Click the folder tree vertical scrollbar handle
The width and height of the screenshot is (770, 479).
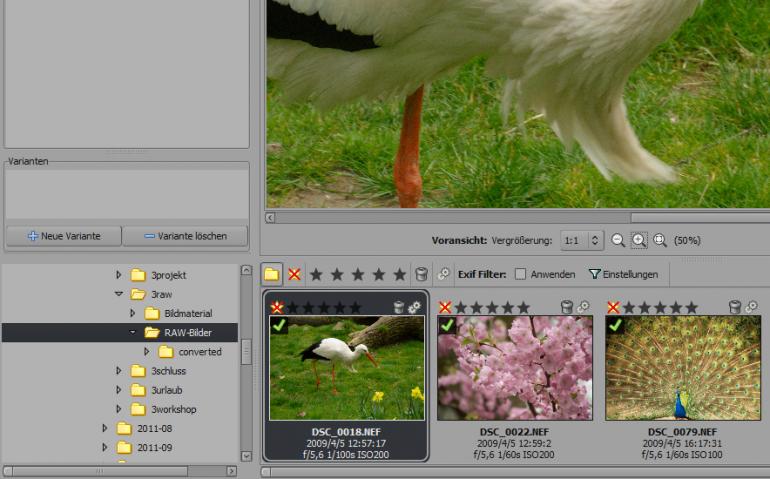[246, 351]
